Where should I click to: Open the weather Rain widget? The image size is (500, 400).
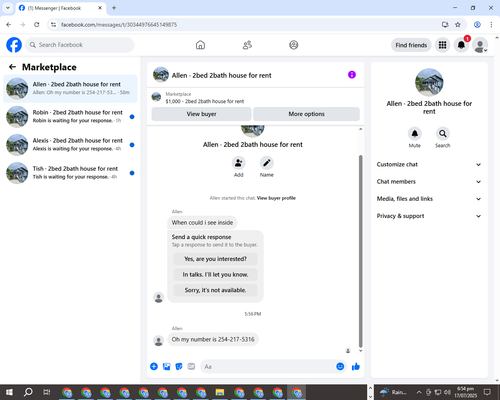(394, 392)
